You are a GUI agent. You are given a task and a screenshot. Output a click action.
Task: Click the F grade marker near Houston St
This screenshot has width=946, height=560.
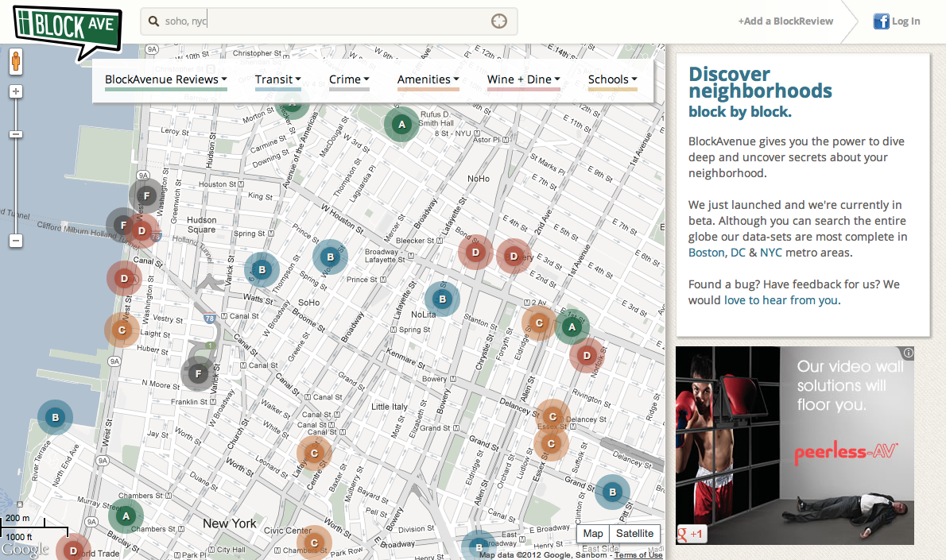tap(146, 195)
